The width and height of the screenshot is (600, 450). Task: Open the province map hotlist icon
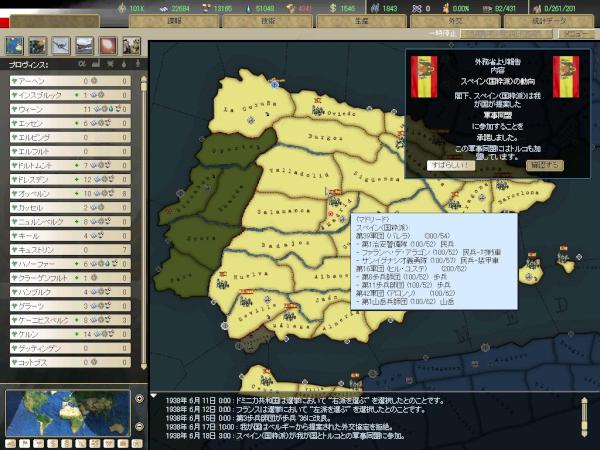[x=15, y=46]
